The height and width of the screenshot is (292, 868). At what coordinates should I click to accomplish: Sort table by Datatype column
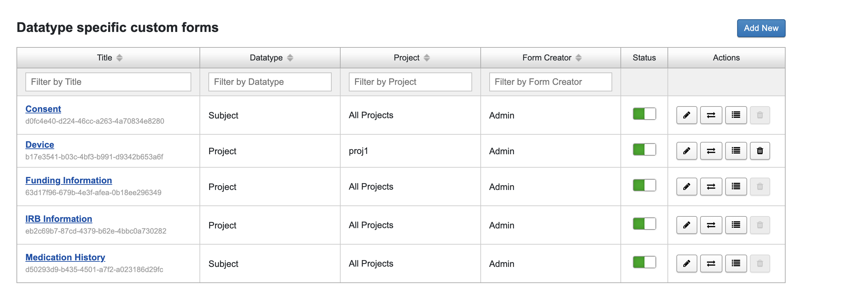pos(290,58)
